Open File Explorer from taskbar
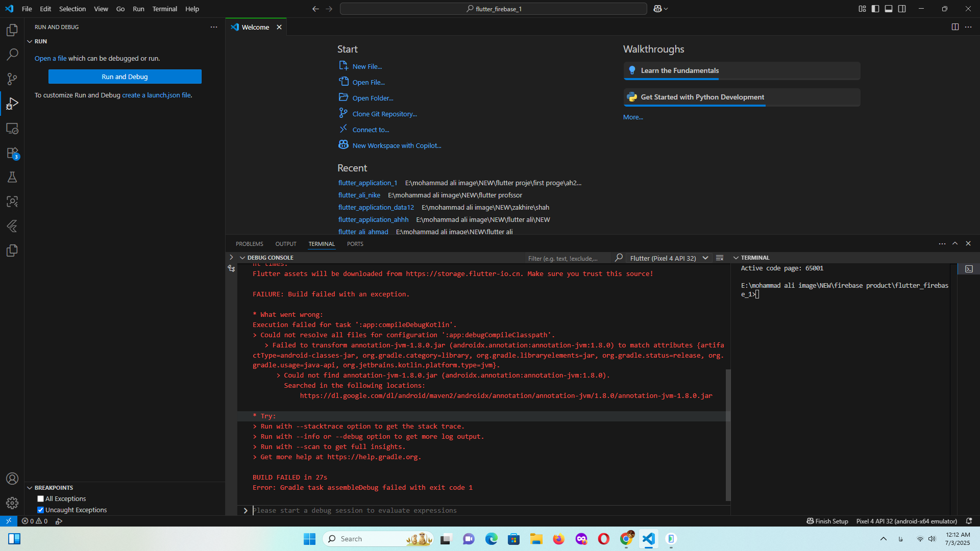The width and height of the screenshot is (980, 551). click(536, 539)
